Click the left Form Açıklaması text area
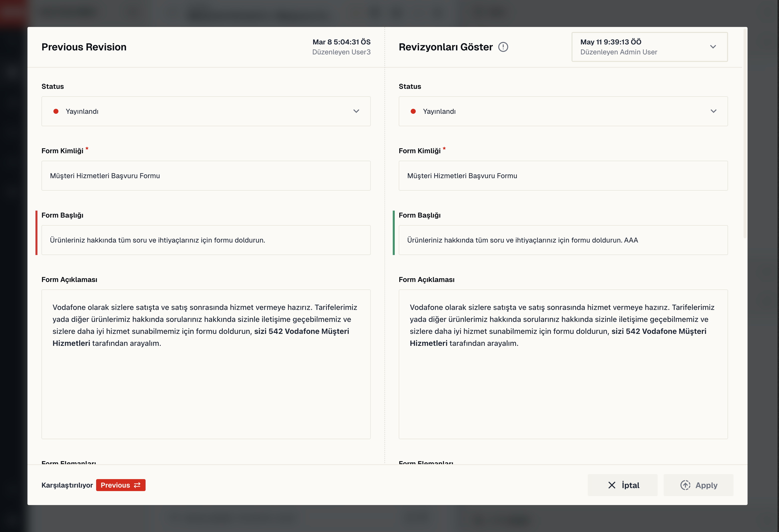Screen dimensions: 779x532 (206, 364)
